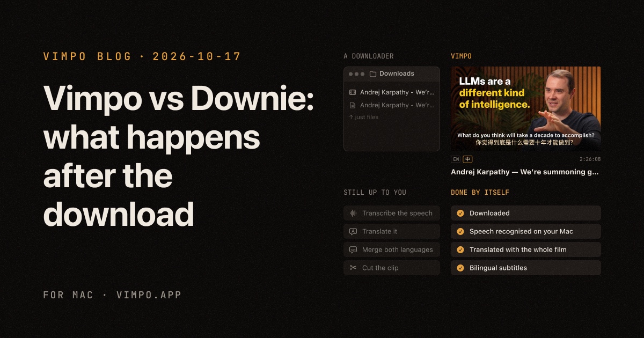Click the Merge both languages button
The height and width of the screenshot is (338, 644).
[x=392, y=249]
